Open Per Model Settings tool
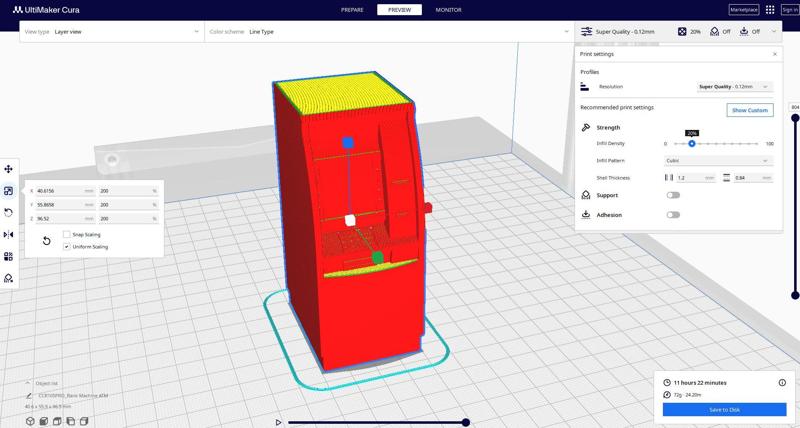 (x=8, y=257)
